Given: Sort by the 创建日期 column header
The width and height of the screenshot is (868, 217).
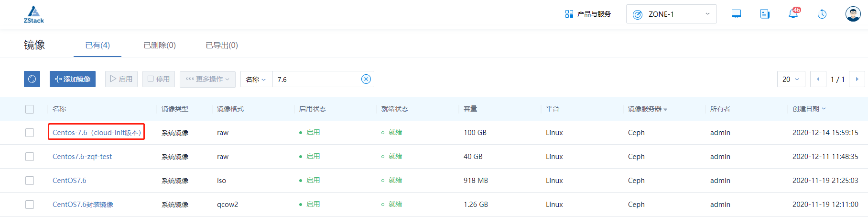Looking at the screenshot, I should (x=809, y=109).
